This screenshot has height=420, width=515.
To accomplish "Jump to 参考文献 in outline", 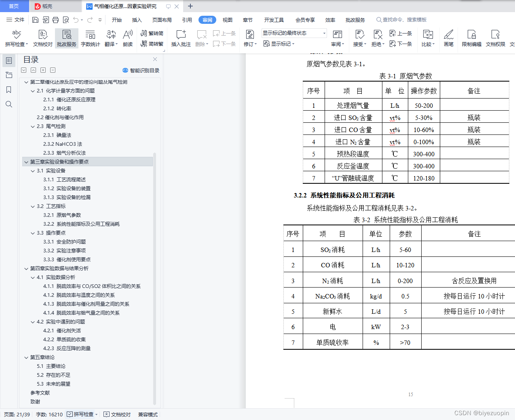I will pos(40,393).
